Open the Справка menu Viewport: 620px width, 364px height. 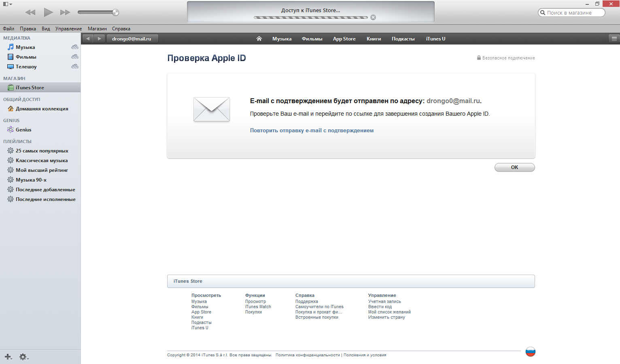pyautogui.click(x=121, y=29)
